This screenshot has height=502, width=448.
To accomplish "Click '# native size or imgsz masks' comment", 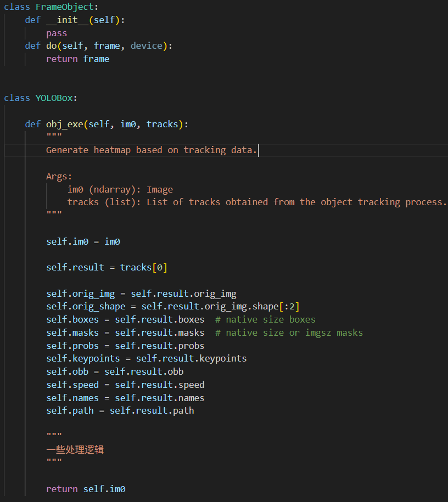I will click(x=289, y=332).
